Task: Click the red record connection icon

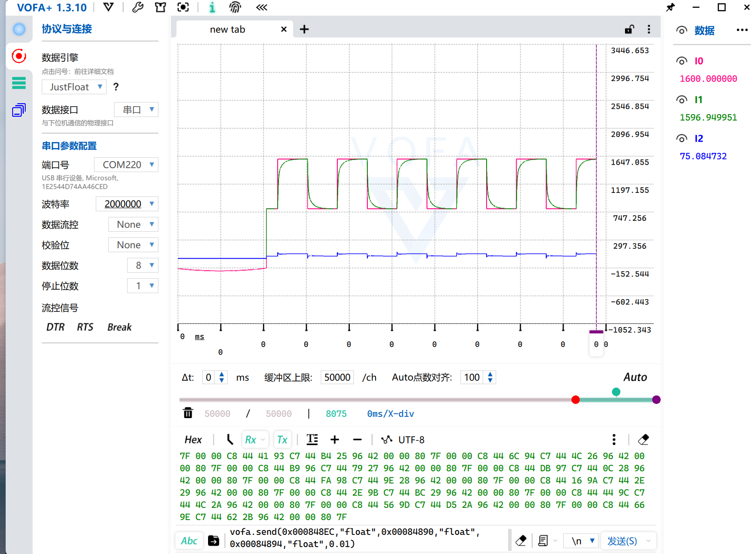Action: [19, 56]
